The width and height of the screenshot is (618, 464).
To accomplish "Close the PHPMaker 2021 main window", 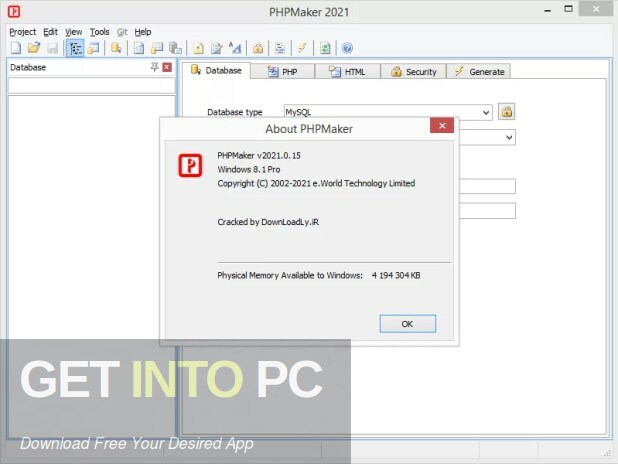I will tap(596, 9).
